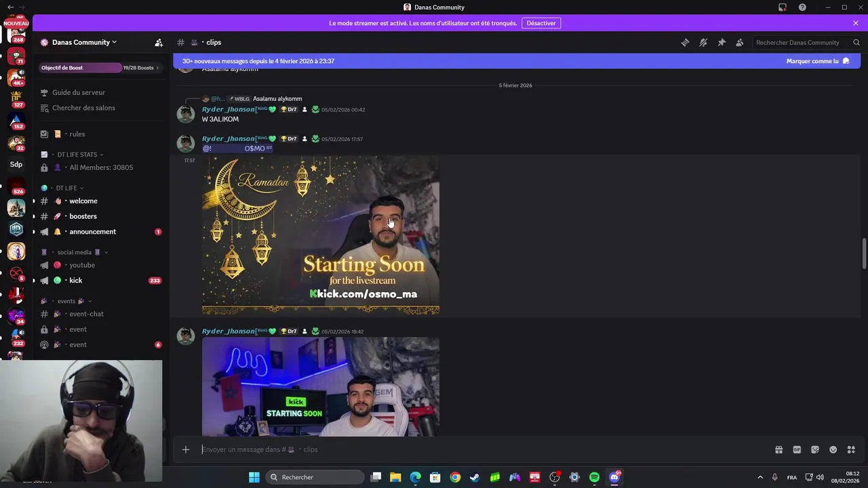Open pinned messages with the pin icon
Viewport: 868px width, 488px height.
pos(722,42)
